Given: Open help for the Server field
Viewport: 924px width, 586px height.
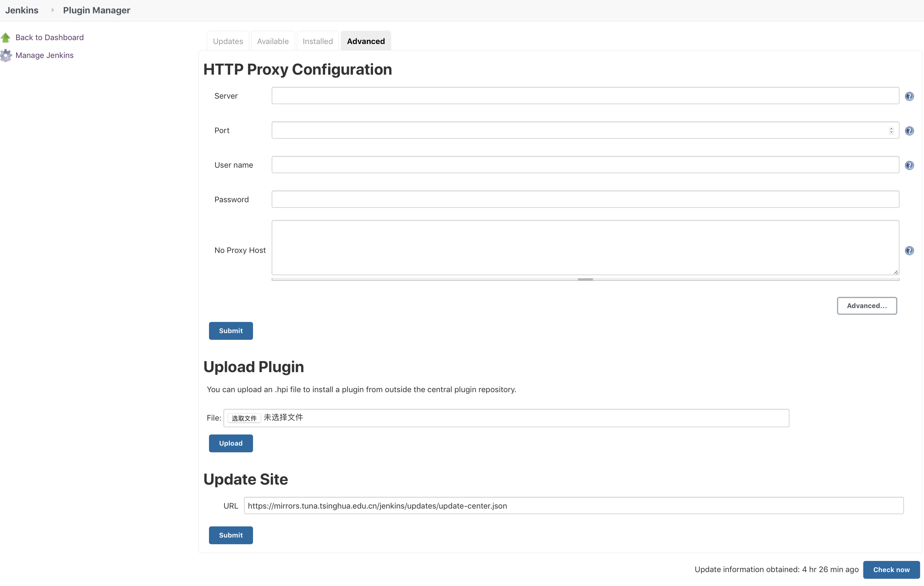Looking at the screenshot, I should coord(909,96).
